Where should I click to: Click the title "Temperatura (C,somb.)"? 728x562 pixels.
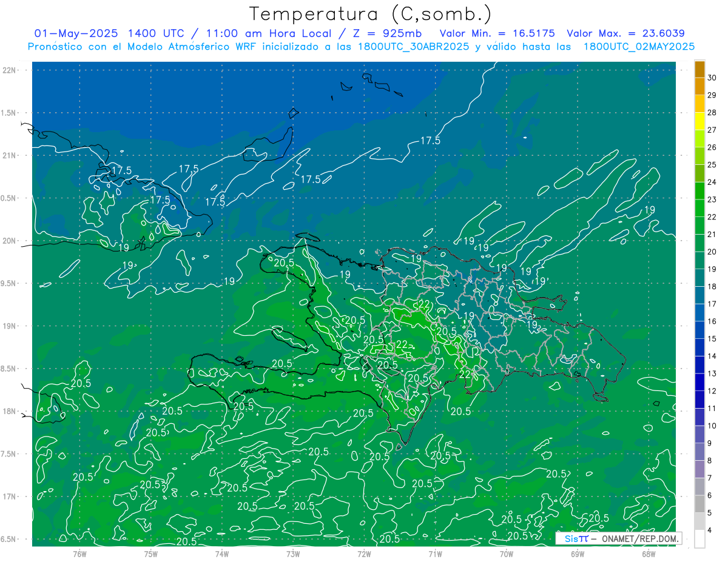tap(370, 14)
